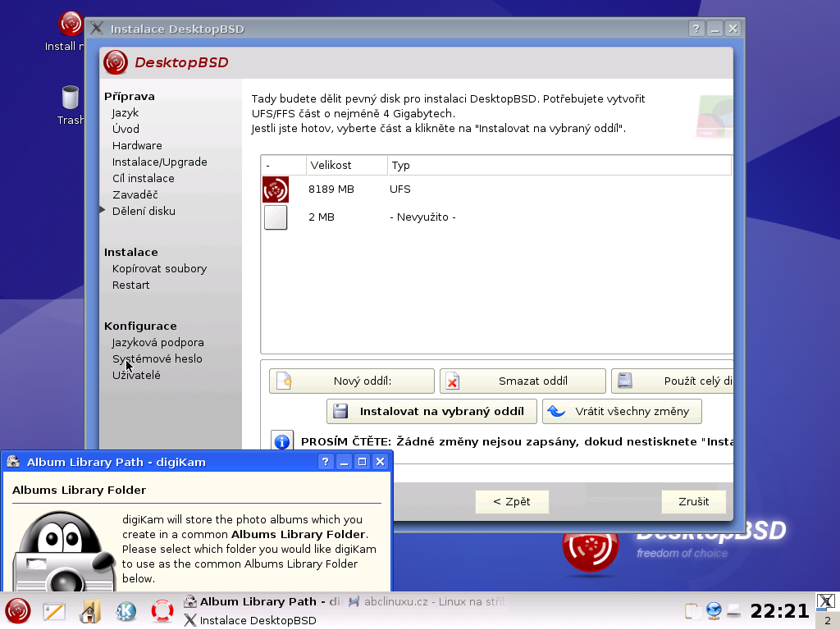Click the Restart step in the sidebar
This screenshot has height=630, width=840.
(130, 285)
